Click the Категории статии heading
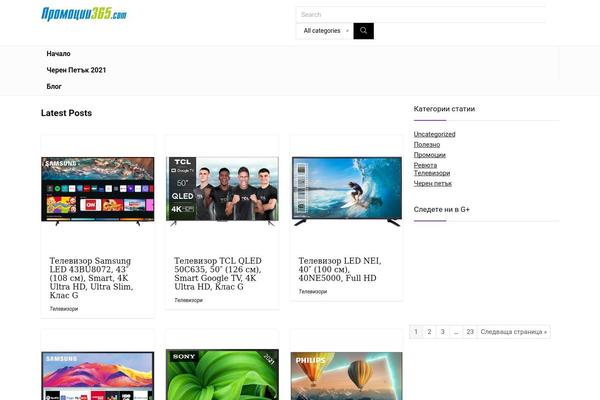Viewport: 600px width, 400px height. click(444, 109)
